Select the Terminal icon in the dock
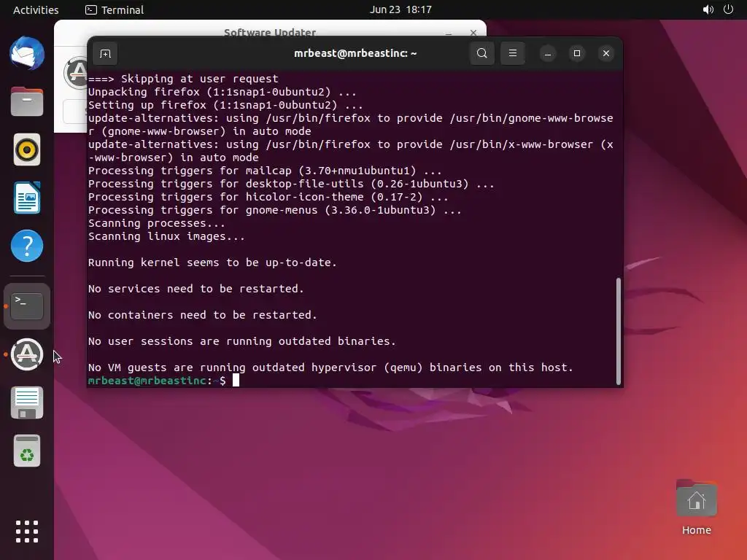Screen dimensions: 747x560 click(x=27, y=306)
